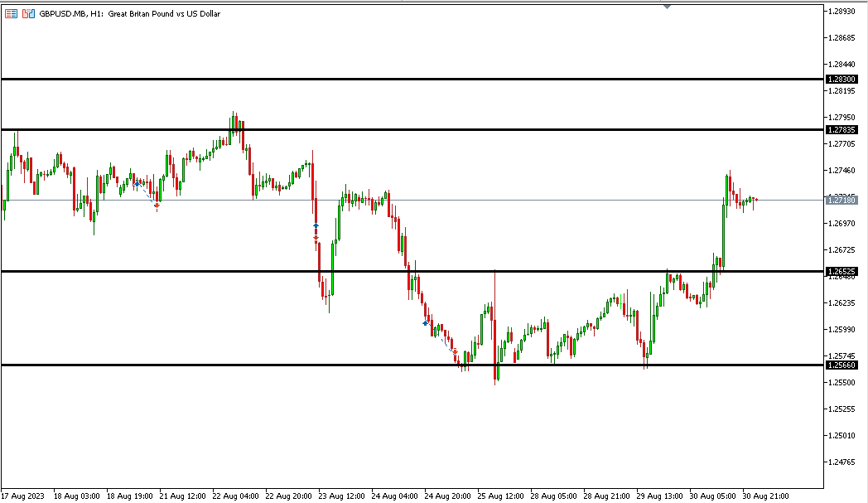This screenshot has width=868, height=503.
Task: Click the 1.27950 price scale value
Action: [841, 118]
